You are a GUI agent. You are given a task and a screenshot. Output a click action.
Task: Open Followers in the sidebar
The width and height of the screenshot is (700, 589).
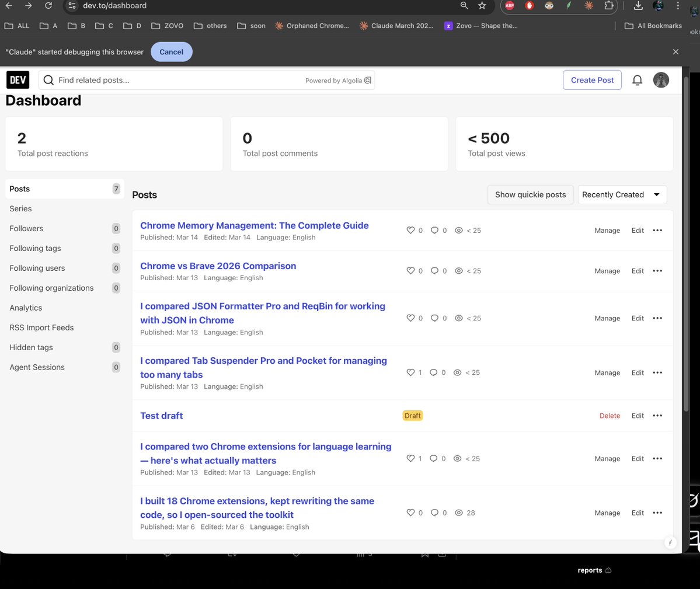click(65, 228)
